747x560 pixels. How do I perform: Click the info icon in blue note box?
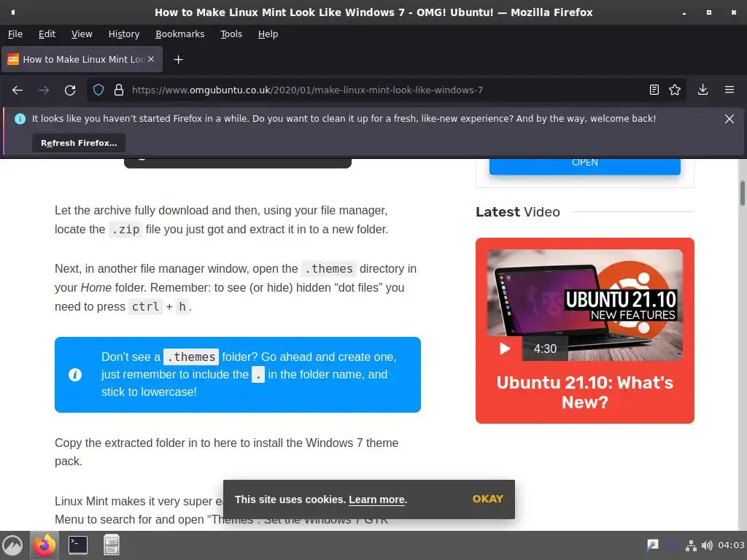[75, 375]
